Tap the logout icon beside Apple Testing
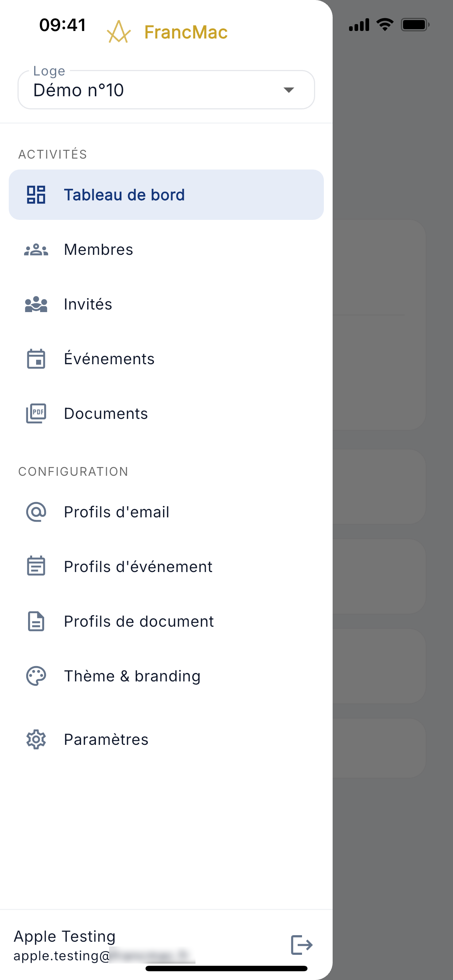Screen dimensions: 453x980 [302, 945]
